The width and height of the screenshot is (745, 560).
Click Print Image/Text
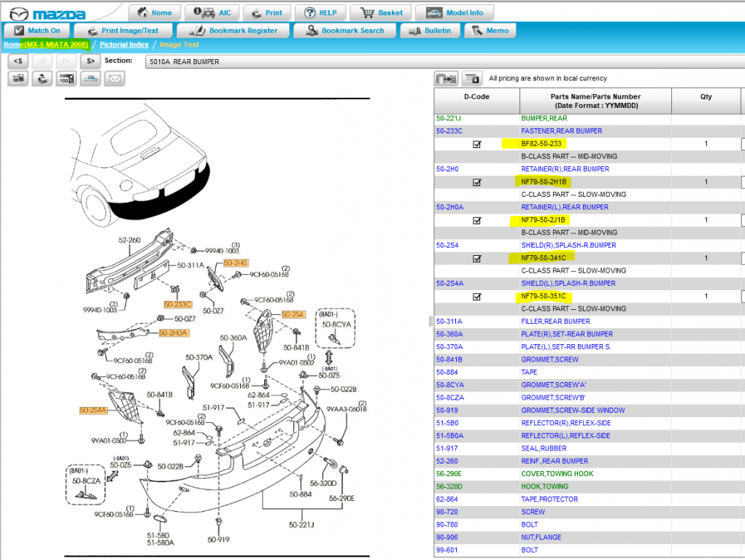123,31
